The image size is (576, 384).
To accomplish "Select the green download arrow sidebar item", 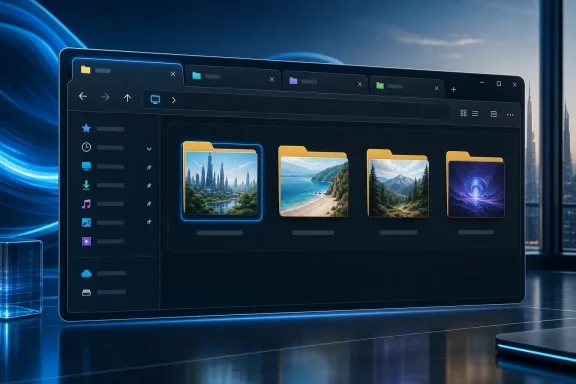I will [104, 185].
